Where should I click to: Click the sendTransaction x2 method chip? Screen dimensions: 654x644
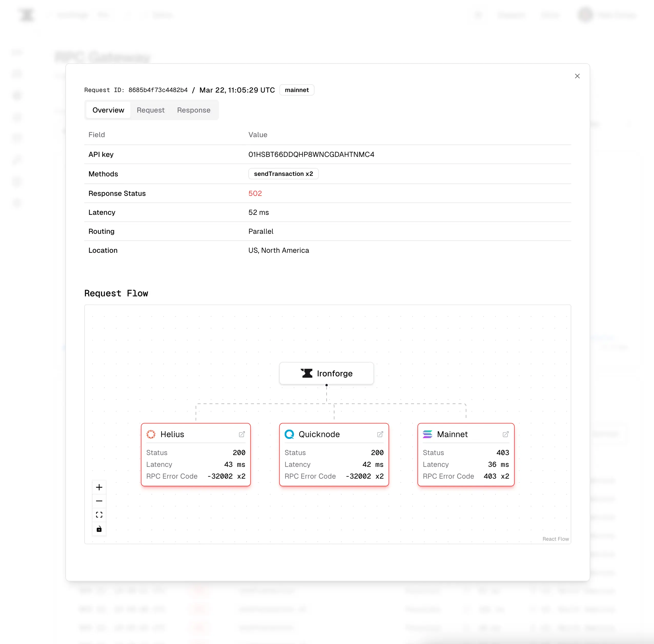283,174
